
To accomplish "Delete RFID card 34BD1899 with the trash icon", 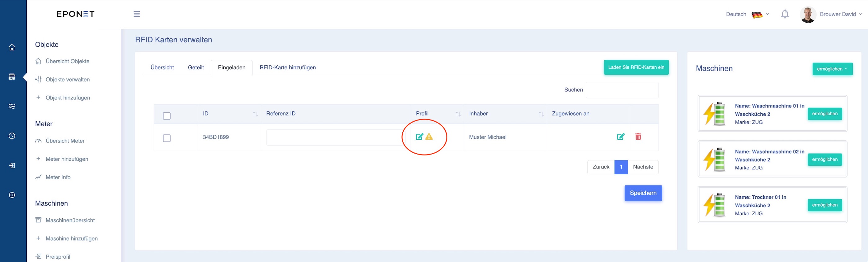I will click(x=638, y=137).
